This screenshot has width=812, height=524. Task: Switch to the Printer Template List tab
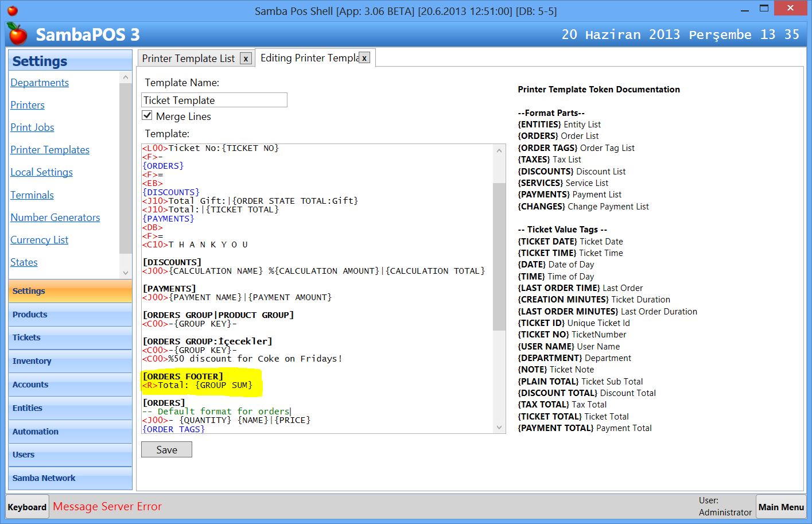click(x=188, y=59)
